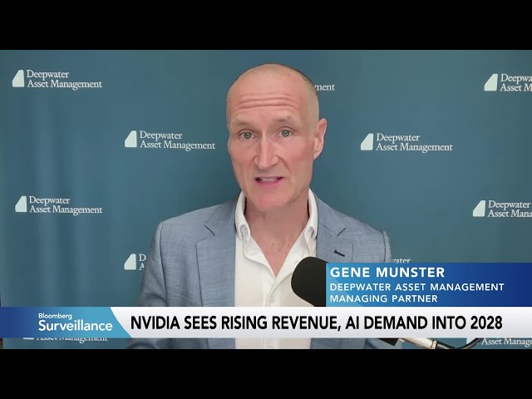
Task: Click the caption line "DEEPWATER ASSET MANAGEMENT" under the name
Action: click(417, 287)
